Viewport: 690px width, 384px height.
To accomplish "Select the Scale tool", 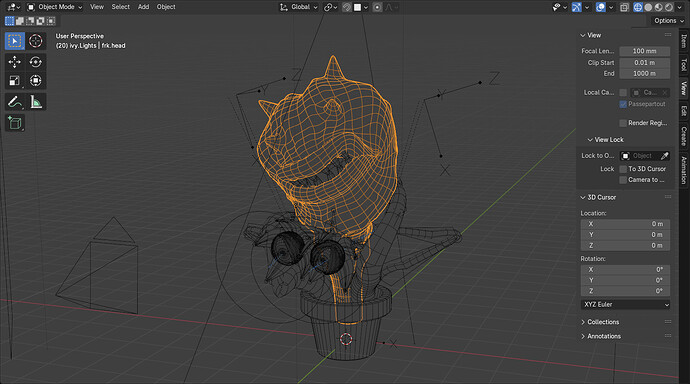I will [15, 80].
